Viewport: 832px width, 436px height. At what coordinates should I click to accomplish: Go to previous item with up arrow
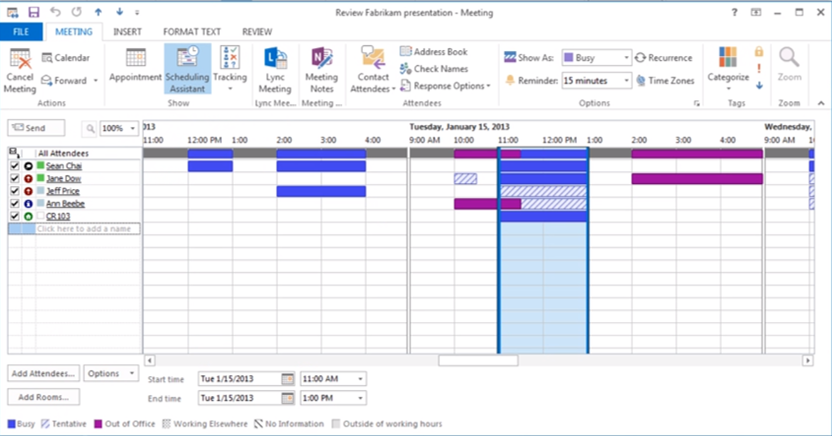pos(98,12)
